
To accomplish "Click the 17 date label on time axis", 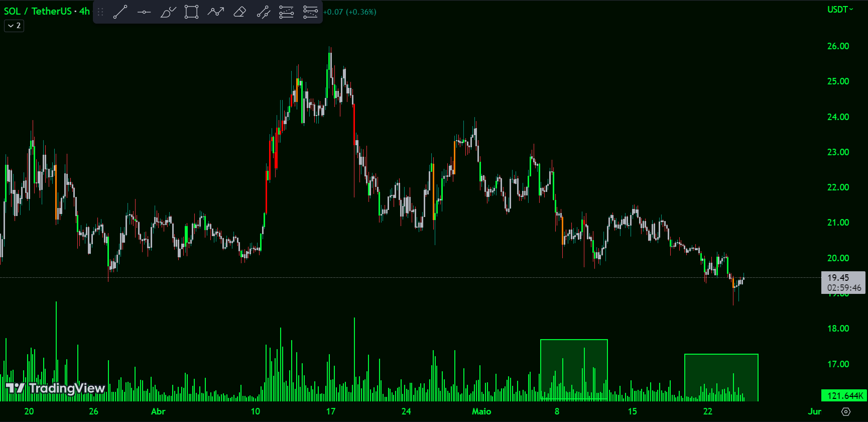I will [331, 411].
